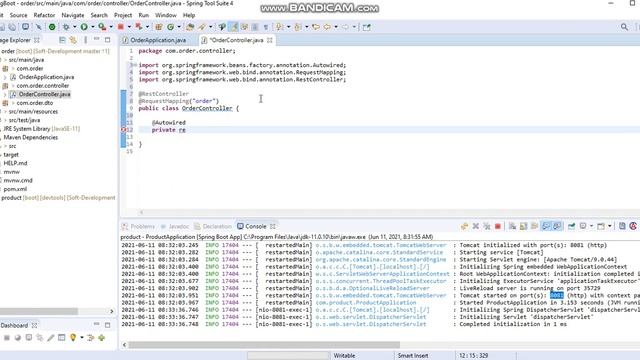The width and height of the screenshot is (640, 360).
Task: Click the lightbulb icon in the Dashboard toolbar
Action: (73, 338)
